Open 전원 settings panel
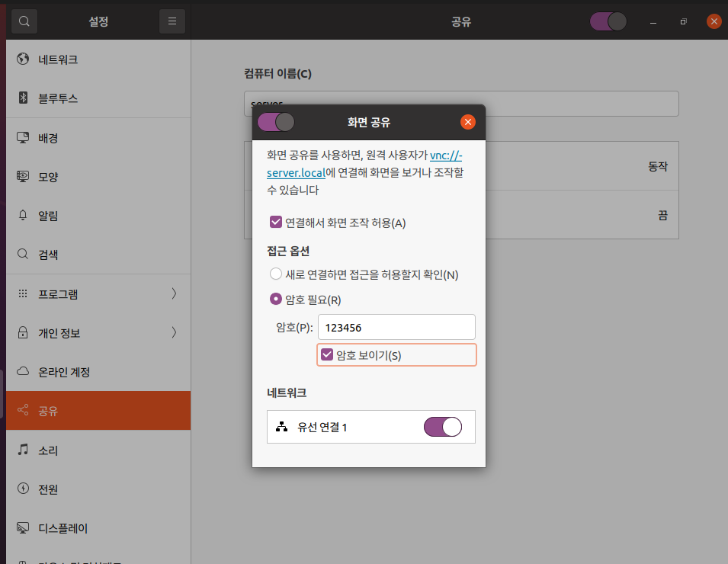728x564 pixels. [x=98, y=489]
